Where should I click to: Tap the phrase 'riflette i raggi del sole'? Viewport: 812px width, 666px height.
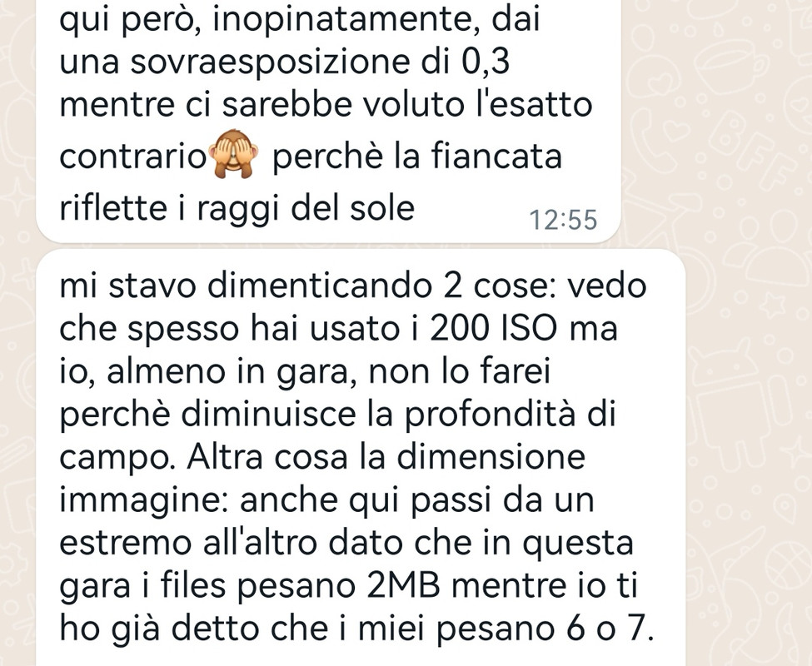[237, 208]
